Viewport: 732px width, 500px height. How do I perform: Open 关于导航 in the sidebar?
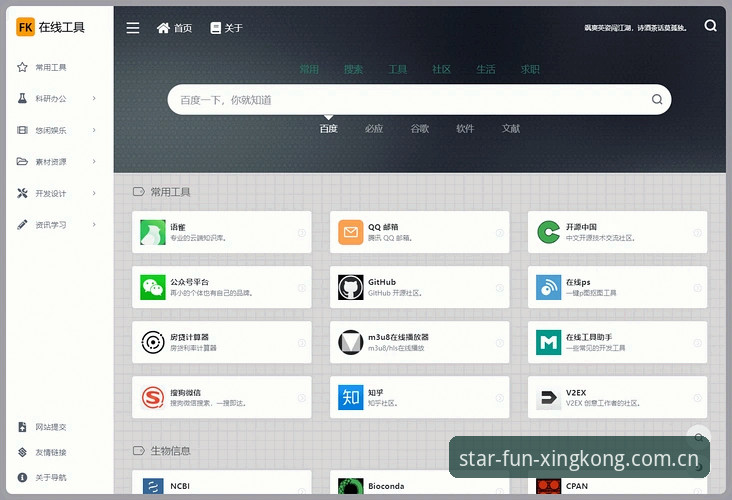(51, 478)
